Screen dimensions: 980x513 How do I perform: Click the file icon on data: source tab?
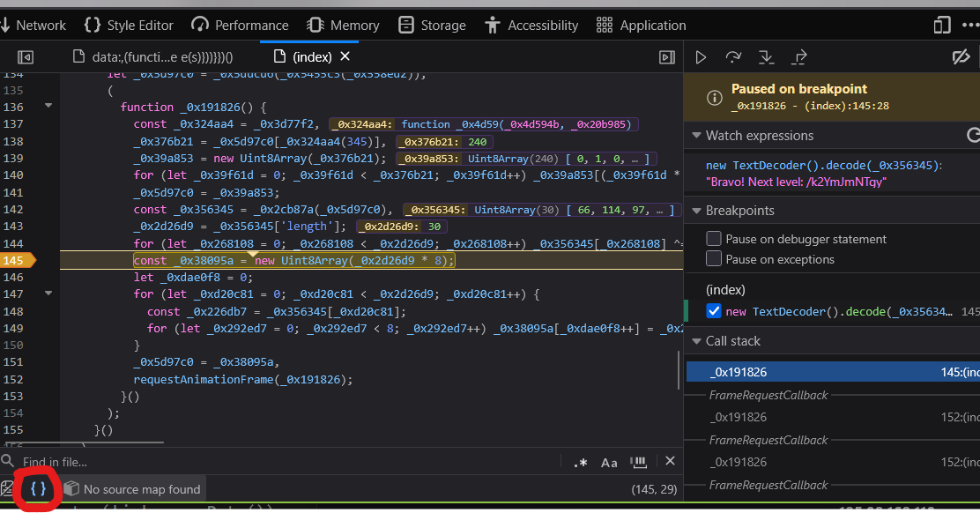point(78,57)
